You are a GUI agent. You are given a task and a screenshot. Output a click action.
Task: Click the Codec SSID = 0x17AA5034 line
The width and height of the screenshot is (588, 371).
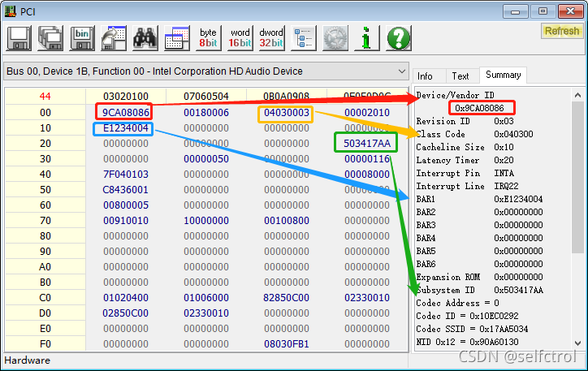472,329
